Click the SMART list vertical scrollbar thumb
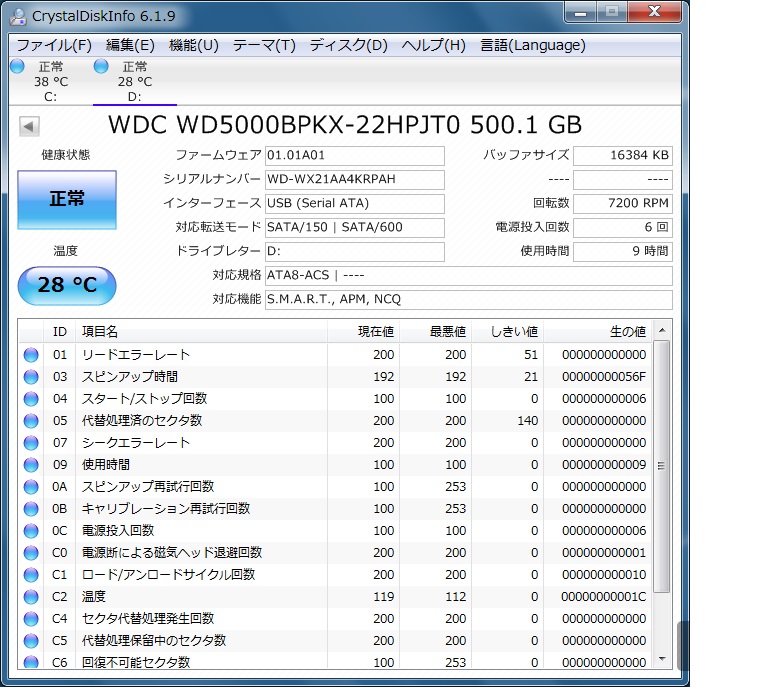 662,467
